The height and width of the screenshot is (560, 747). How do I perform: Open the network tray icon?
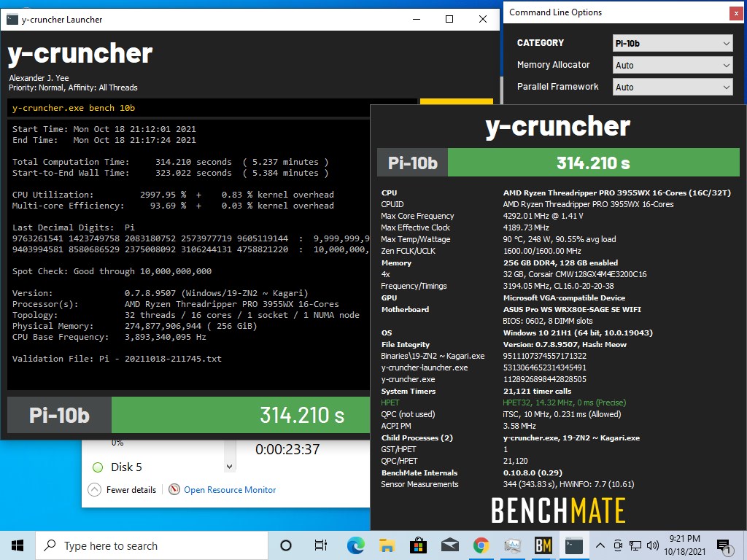(635, 545)
